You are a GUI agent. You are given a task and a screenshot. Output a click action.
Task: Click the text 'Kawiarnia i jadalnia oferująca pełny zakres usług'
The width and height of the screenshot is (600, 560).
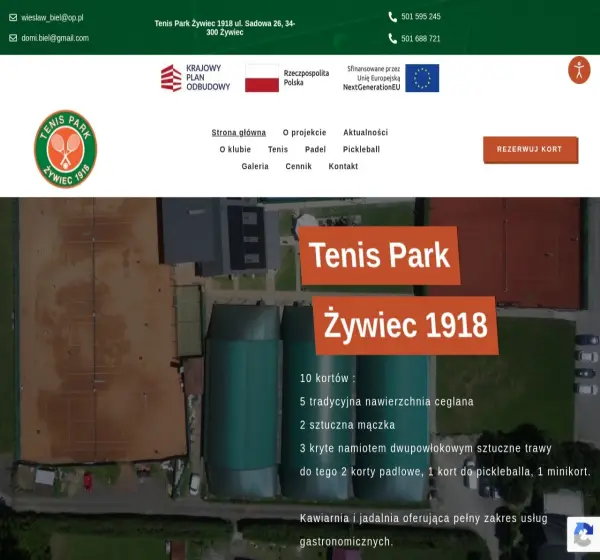pos(424,518)
